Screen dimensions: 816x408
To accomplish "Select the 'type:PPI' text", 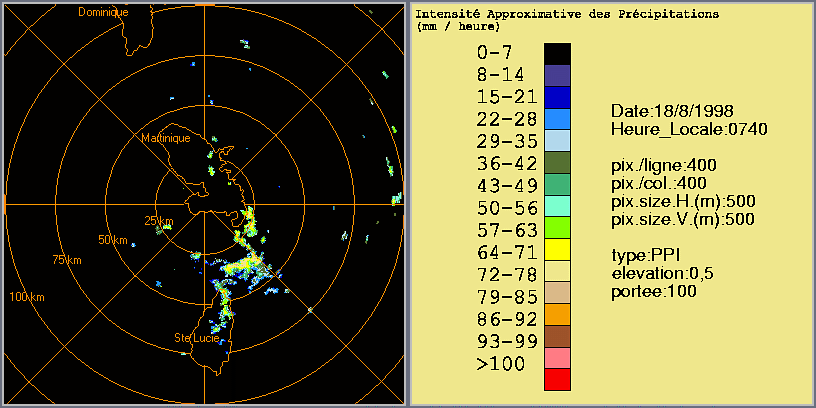I will pos(645,256).
